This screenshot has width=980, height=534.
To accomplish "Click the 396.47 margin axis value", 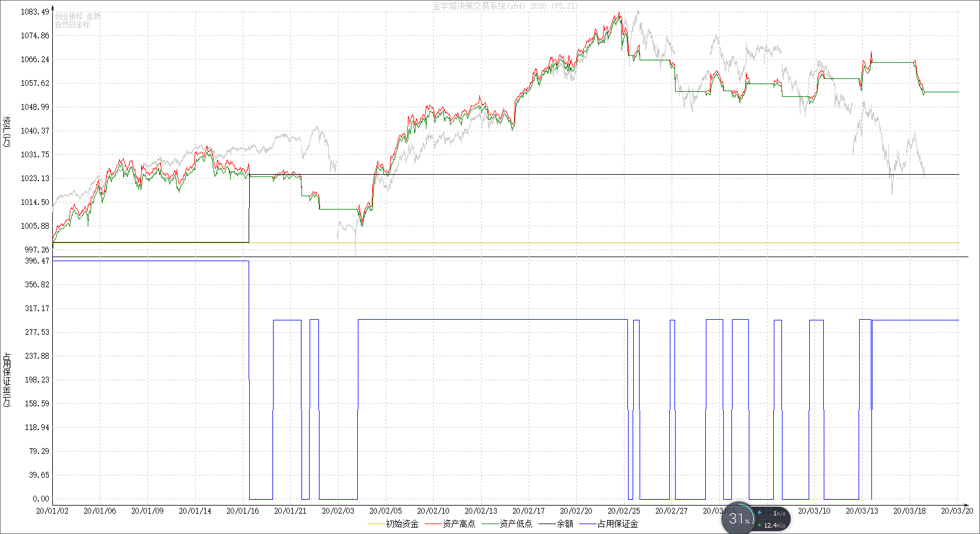I will 37,261.
